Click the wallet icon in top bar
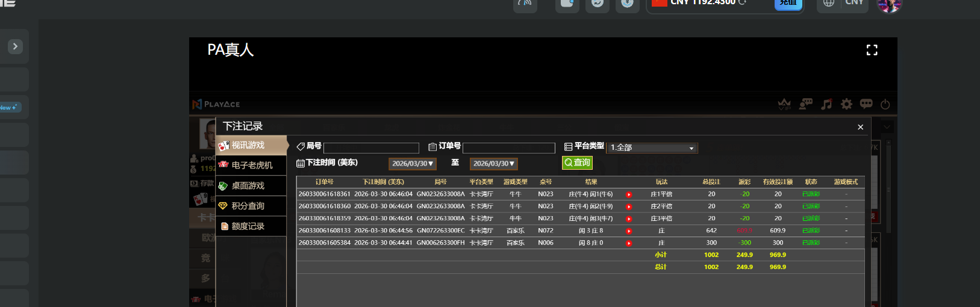Viewport: 980px width, 307px height. pos(567,3)
